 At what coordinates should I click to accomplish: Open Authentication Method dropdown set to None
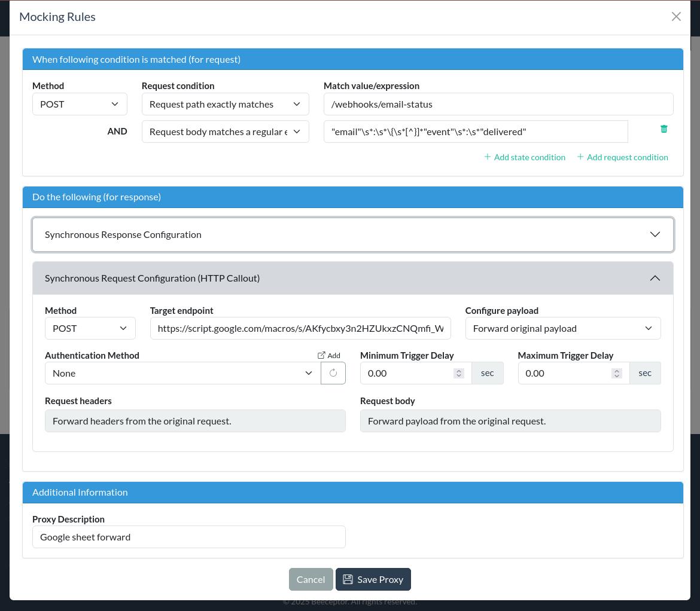pos(182,373)
